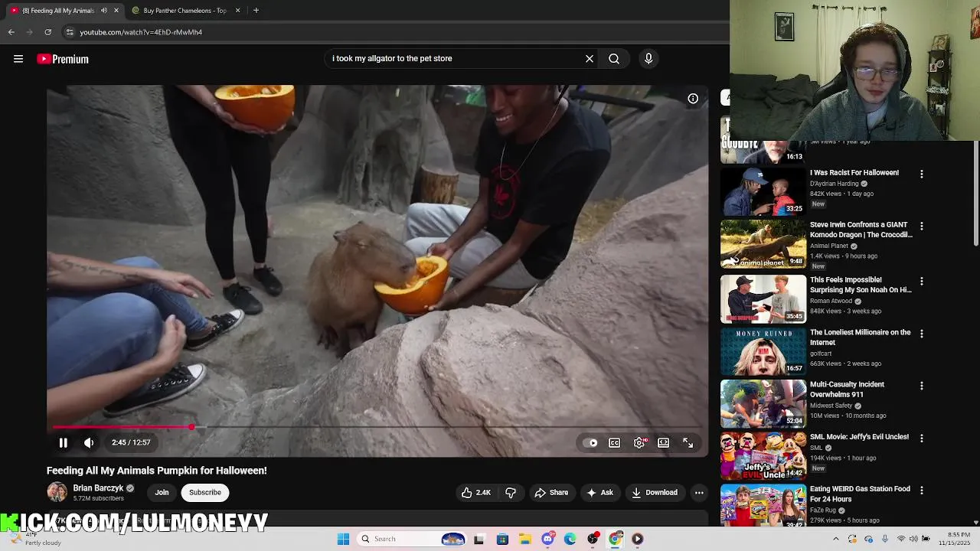Open options for This Feels Impossible video
Viewport: 980px width, 551px height.
922,281
